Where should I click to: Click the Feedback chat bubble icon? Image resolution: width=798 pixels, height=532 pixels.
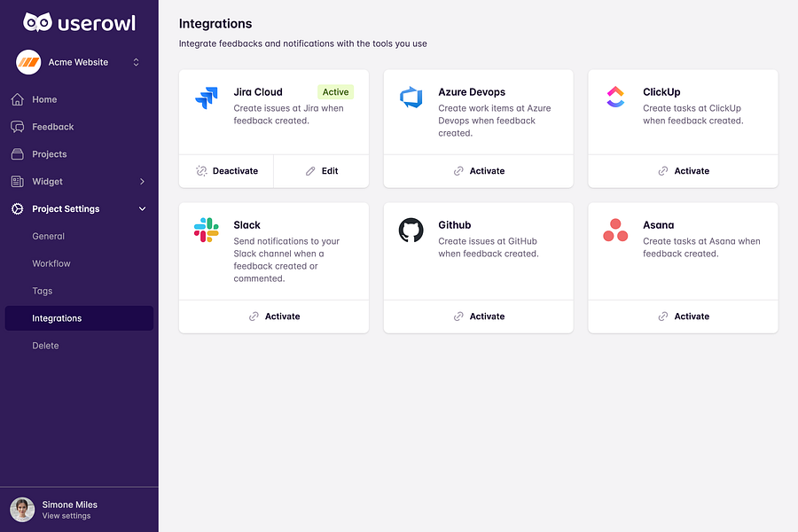click(18, 127)
